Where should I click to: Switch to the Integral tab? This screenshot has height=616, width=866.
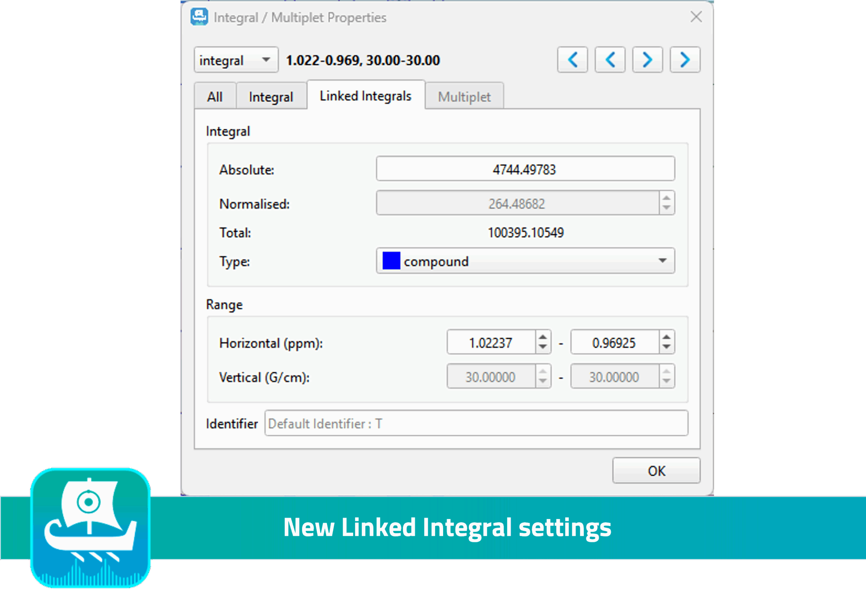pyautogui.click(x=271, y=97)
